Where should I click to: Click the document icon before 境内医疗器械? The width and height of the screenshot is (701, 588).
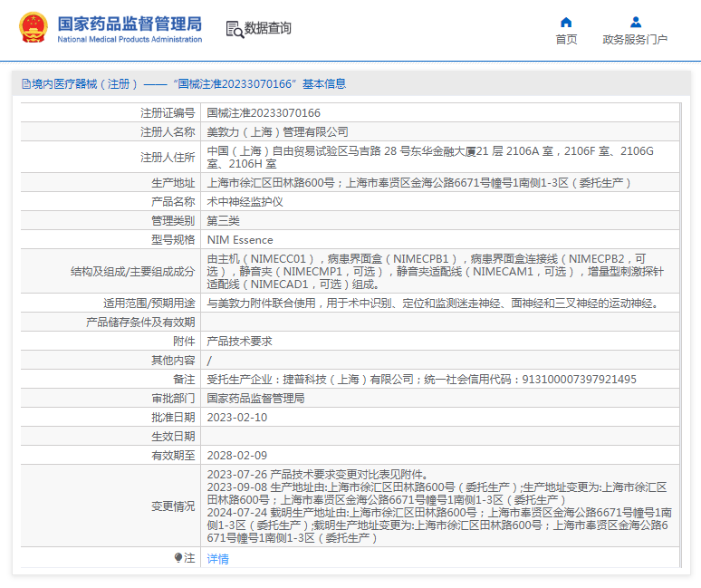click(x=26, y=83)
